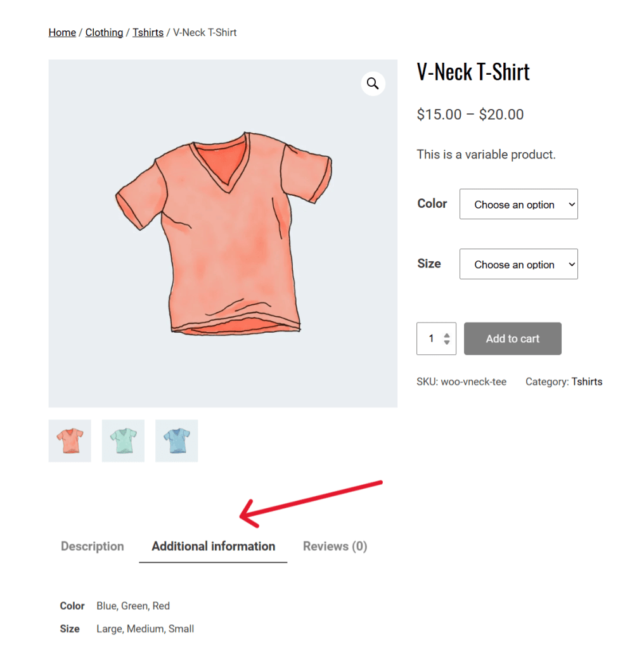Click the image zoom magnifier icon
The height and width of the screenshot is (649, 644).
pyautogui.click(x=373, y=84)
